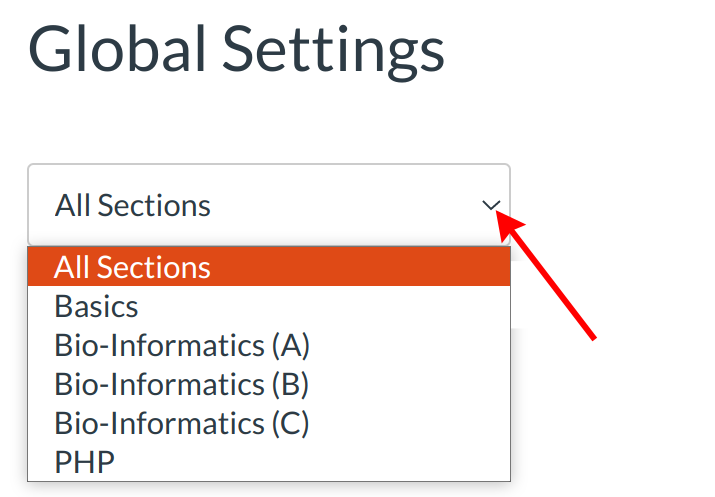Select Bio-Informatics (A) section option

(x=182, y=345)
